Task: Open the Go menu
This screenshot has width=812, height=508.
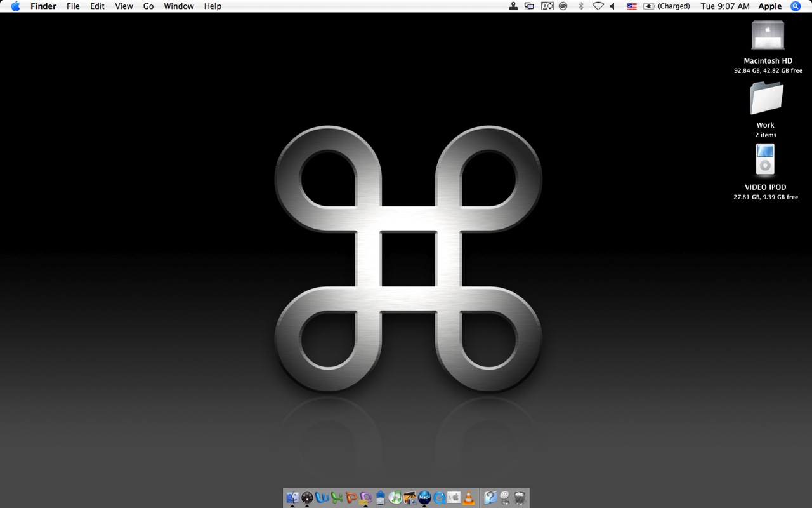Action: click(148, 6)
